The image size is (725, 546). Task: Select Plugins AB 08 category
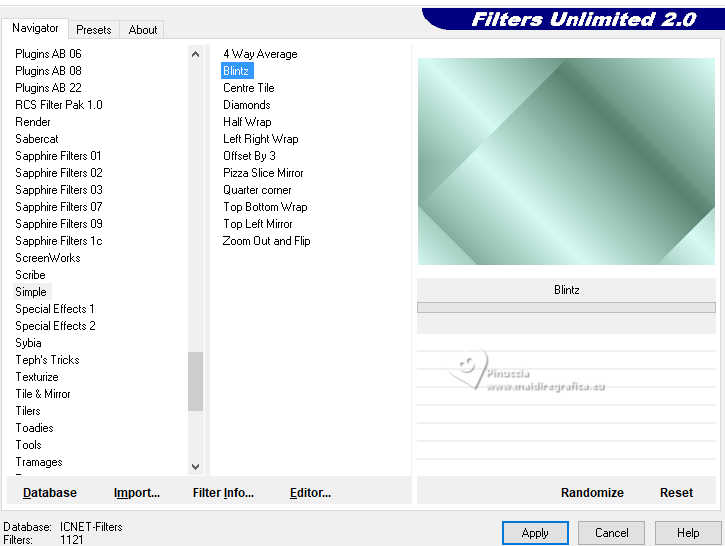[x=48, y=71]
